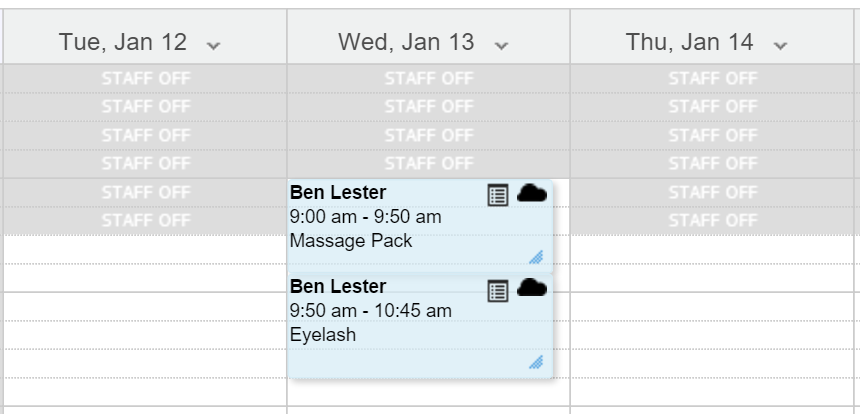Select the Eyelash service text
Viewport: 860px width, 414px height.
[x=322, y=334]
